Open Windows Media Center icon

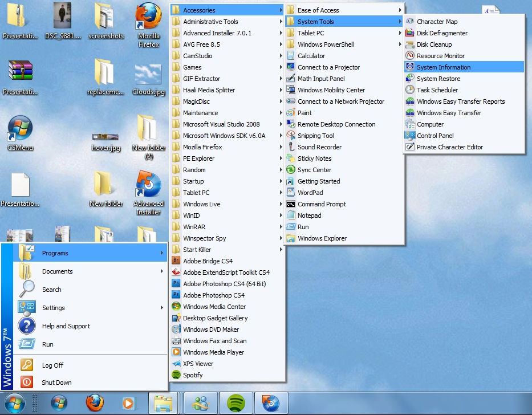(176, 307)
